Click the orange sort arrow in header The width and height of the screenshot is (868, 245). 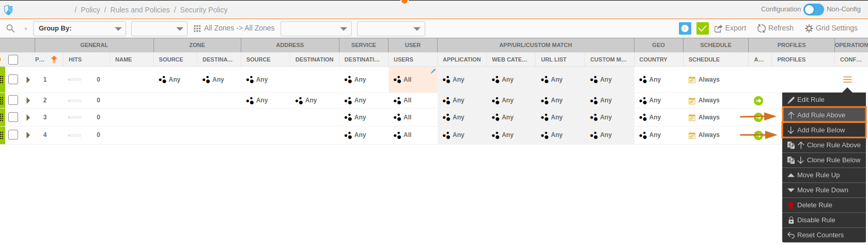(54, 59)
